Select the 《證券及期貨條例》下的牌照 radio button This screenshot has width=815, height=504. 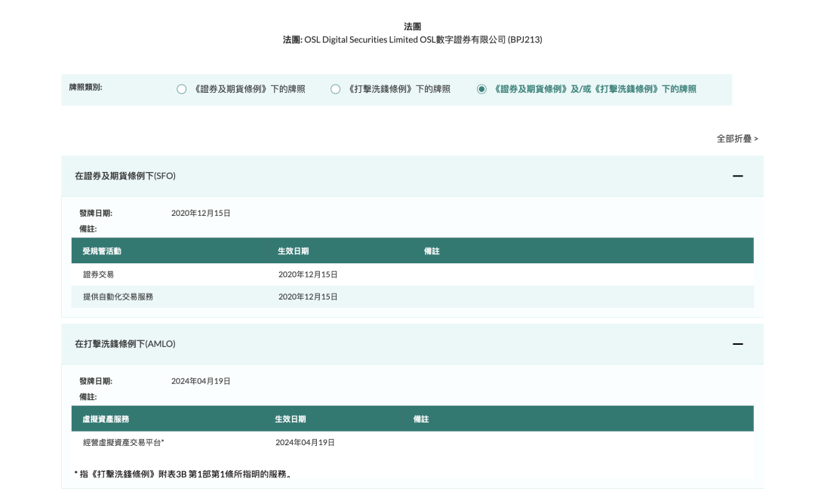coord(181,89)
